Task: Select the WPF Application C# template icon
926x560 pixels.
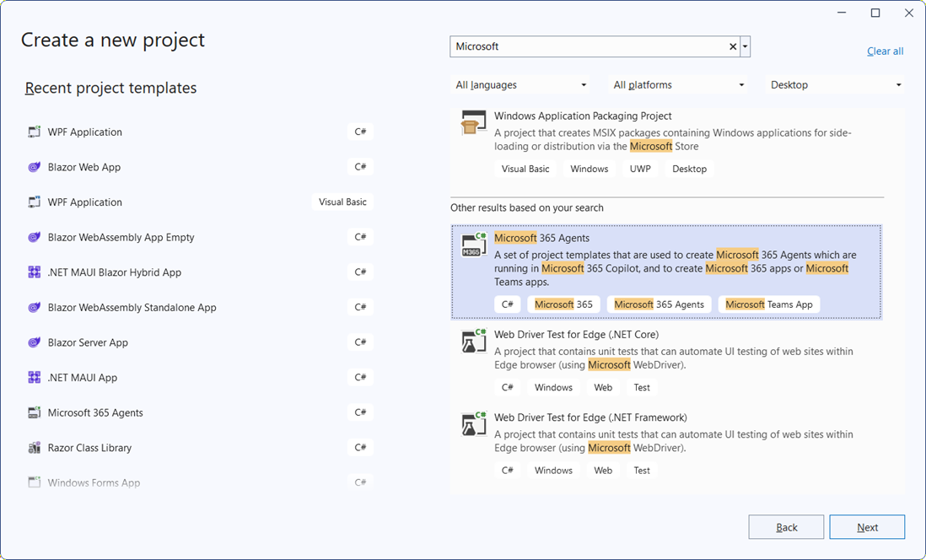Action: [34, 132]
